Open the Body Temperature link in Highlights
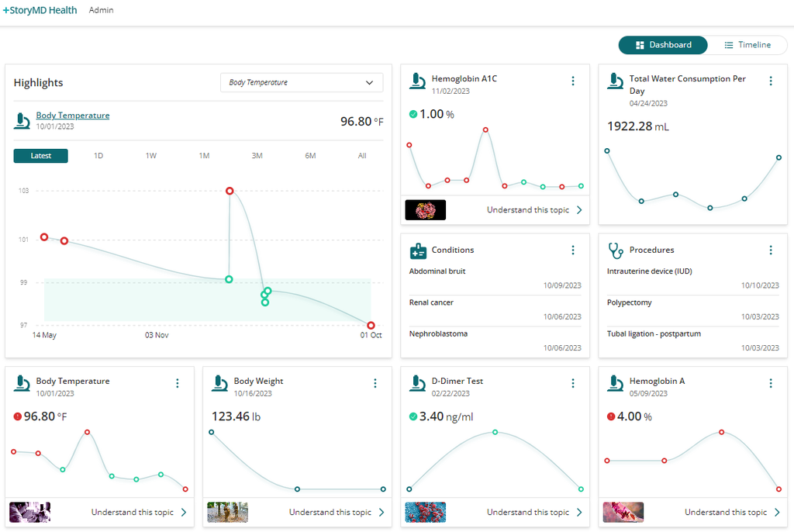 (73, 116)
